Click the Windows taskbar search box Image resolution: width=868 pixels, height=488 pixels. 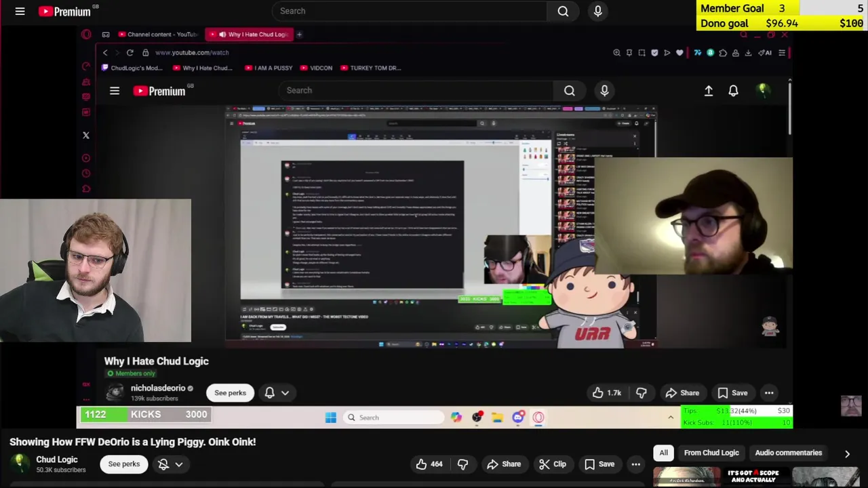395,418
